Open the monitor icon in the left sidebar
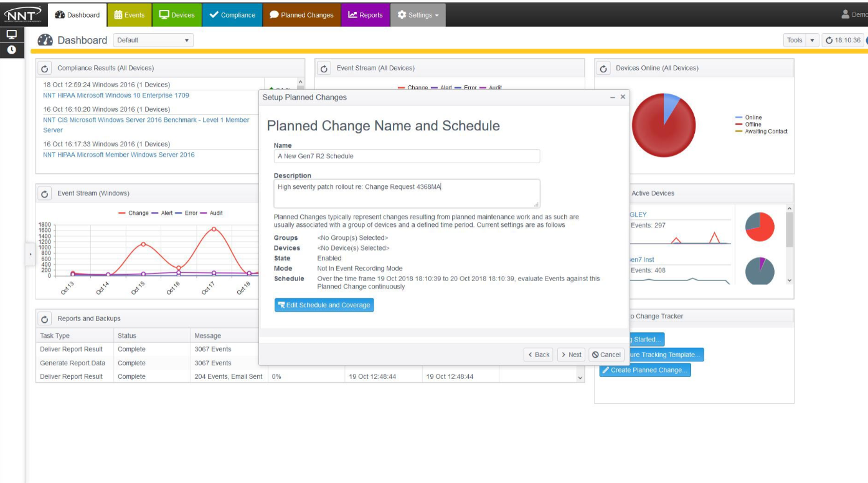Viewport: 868px width, 483px height. (12, 35)
